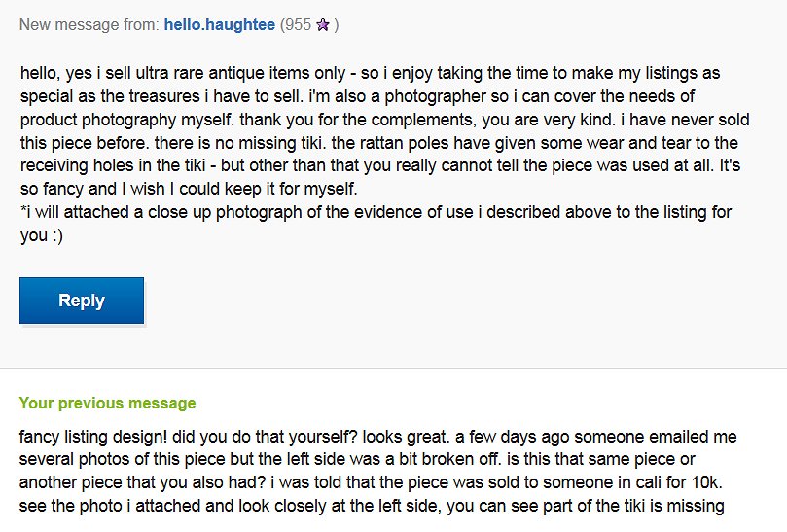Screen dimensions: 787x532
Task: Click the divider line between the two messages
Action: pos(393,369)
